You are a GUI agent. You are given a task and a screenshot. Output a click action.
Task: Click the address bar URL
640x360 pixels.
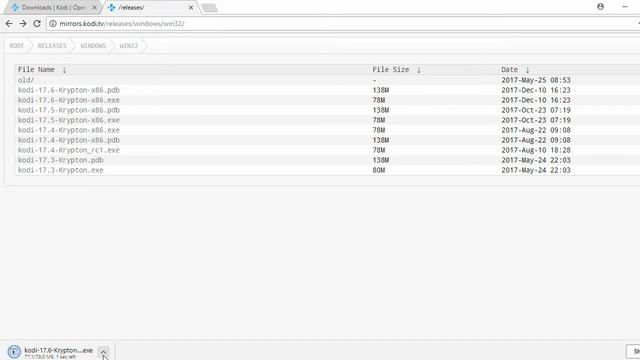(122, 24)
